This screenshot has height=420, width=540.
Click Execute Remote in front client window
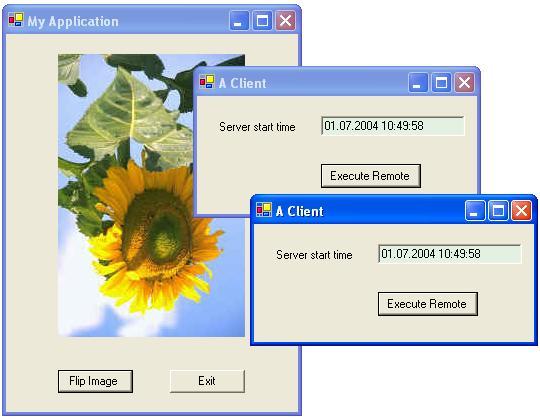[x=428, y=304]
